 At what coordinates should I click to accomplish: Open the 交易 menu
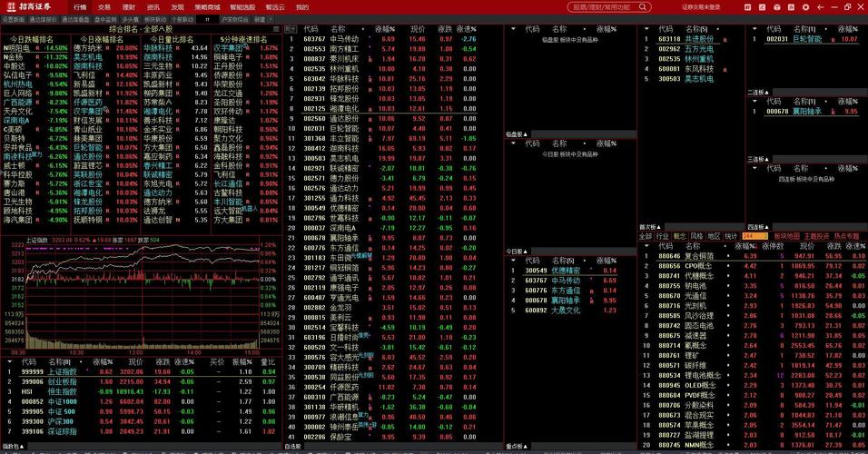104,6
